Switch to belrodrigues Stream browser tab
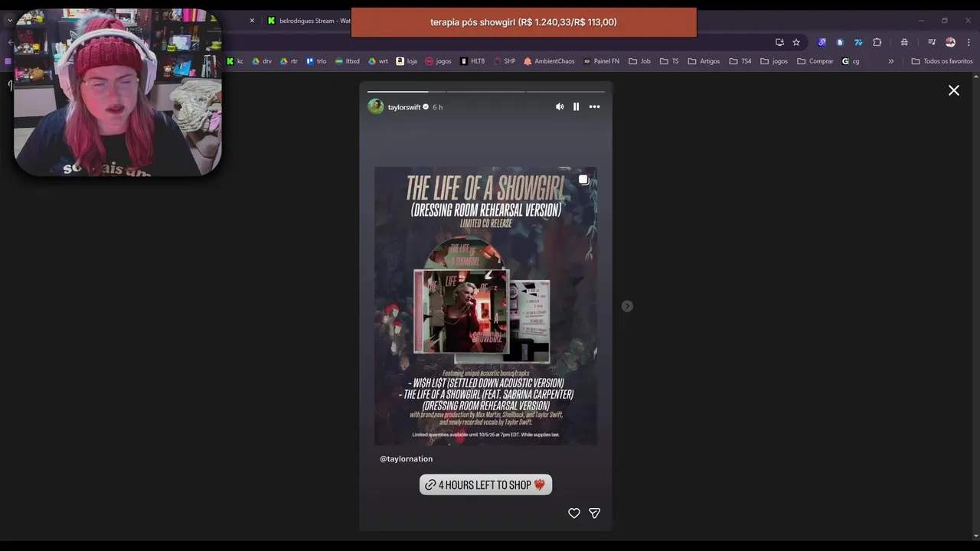Screen dimensions: 980x551 310,21
